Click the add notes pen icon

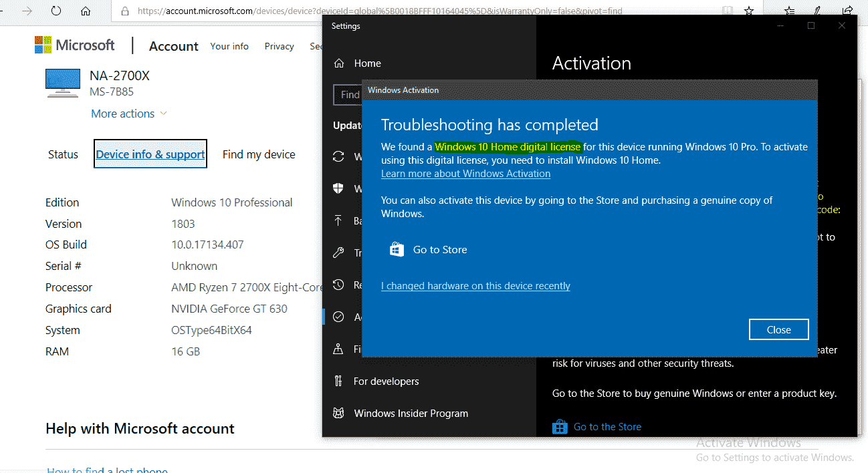coord(818,11)
